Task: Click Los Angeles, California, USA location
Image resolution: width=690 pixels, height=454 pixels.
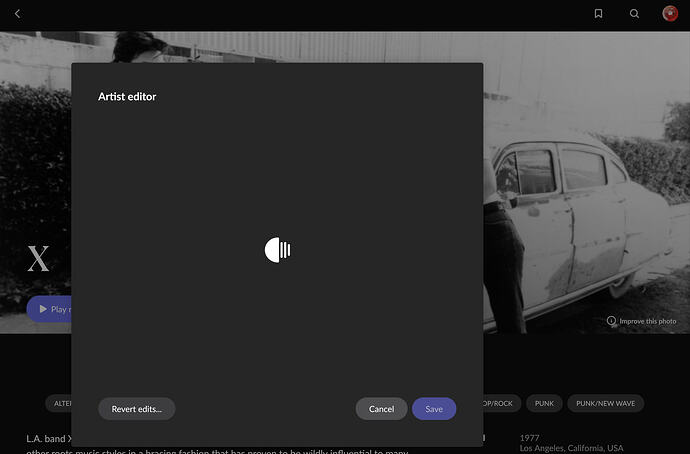Action: pos(572,448)
